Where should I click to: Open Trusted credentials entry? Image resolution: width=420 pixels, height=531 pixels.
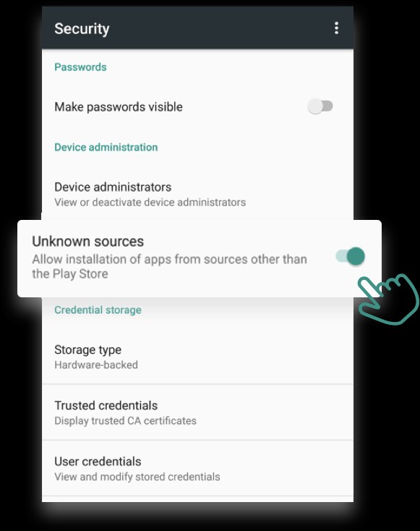[x=197, y=412]
